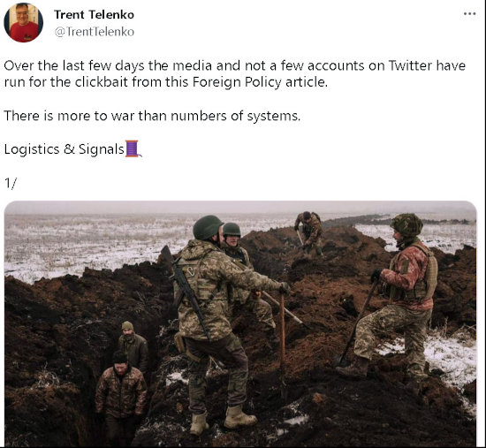The image size is (486, 448).
Task: Click the Trent Telenko display name
Action: [x=94, y=14]
